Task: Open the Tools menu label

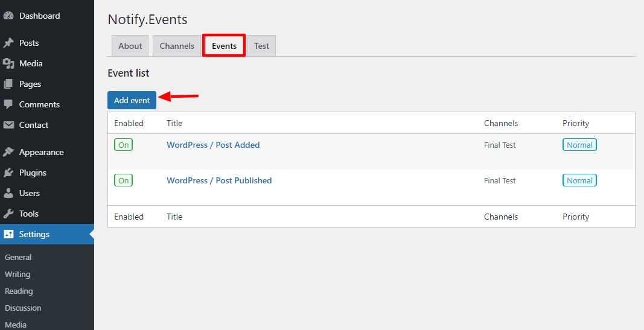Action: coord(29,214)
